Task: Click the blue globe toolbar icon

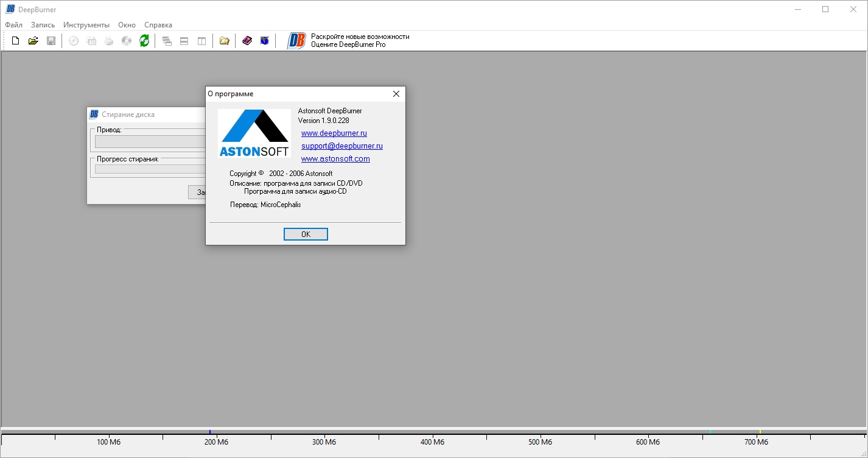Action: [265, 41]
